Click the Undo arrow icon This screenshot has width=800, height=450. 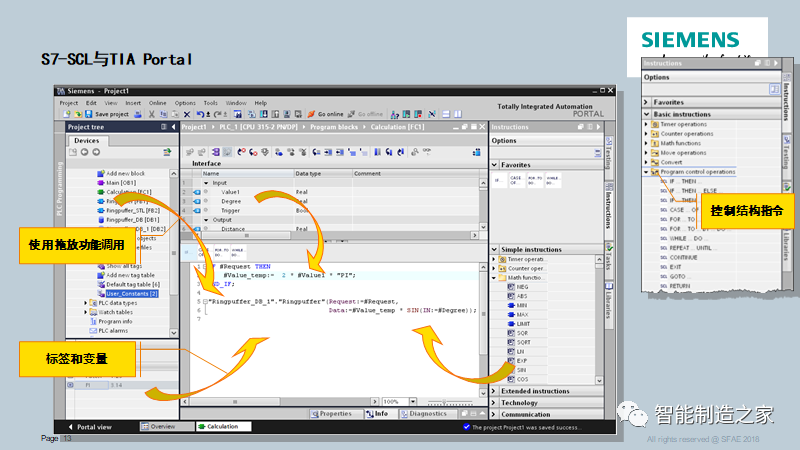tap(201, 114)
